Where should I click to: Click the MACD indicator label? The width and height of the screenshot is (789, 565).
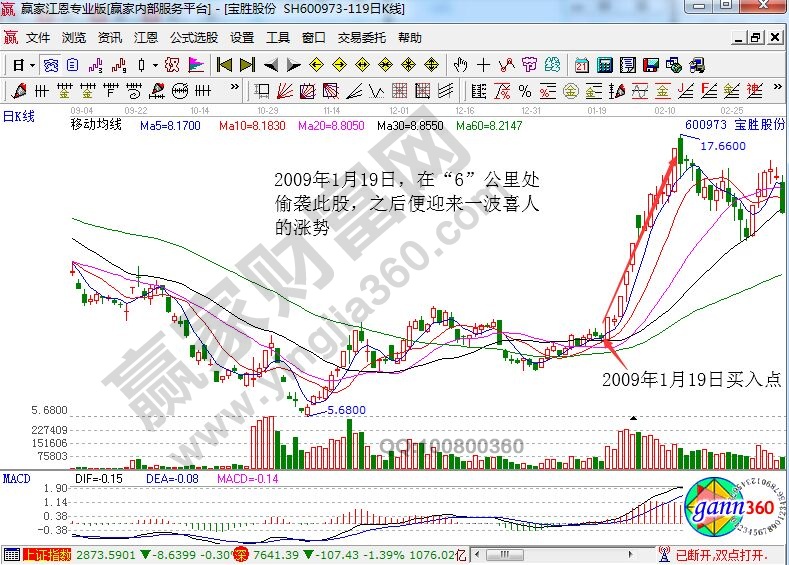pyautogui.click(x=16, y=478)
